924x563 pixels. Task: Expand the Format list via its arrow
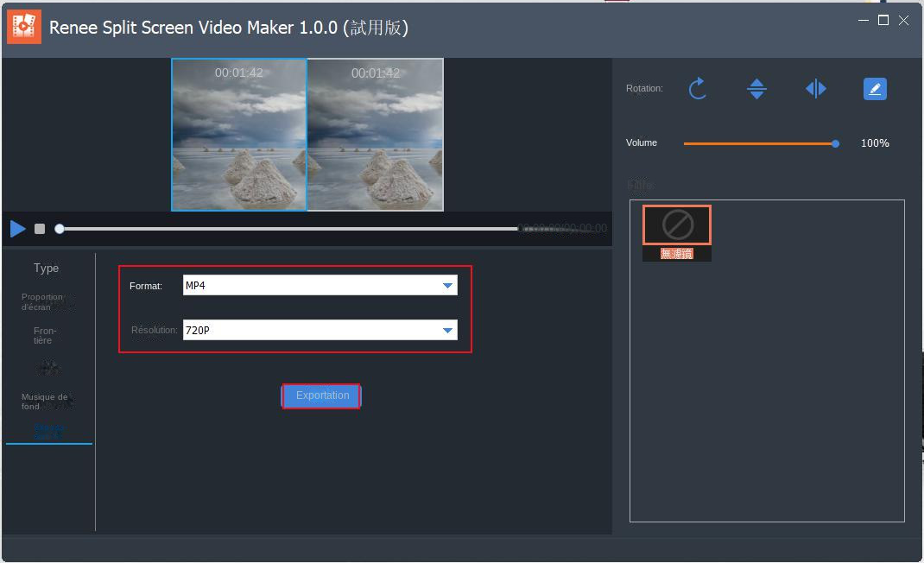pyautogui.click(x=448, y=284)
